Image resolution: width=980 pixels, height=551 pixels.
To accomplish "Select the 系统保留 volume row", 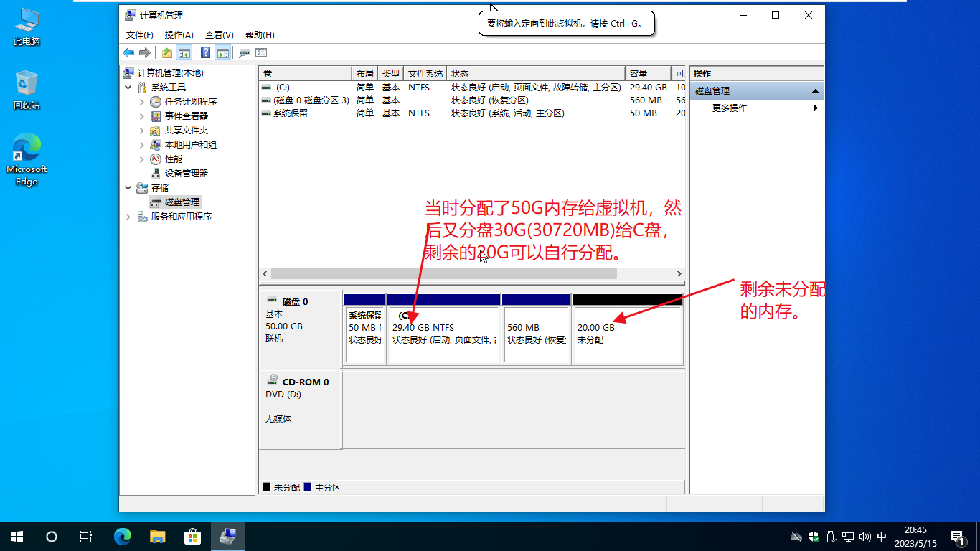I will pyautogui.click(x=472, y=113).
